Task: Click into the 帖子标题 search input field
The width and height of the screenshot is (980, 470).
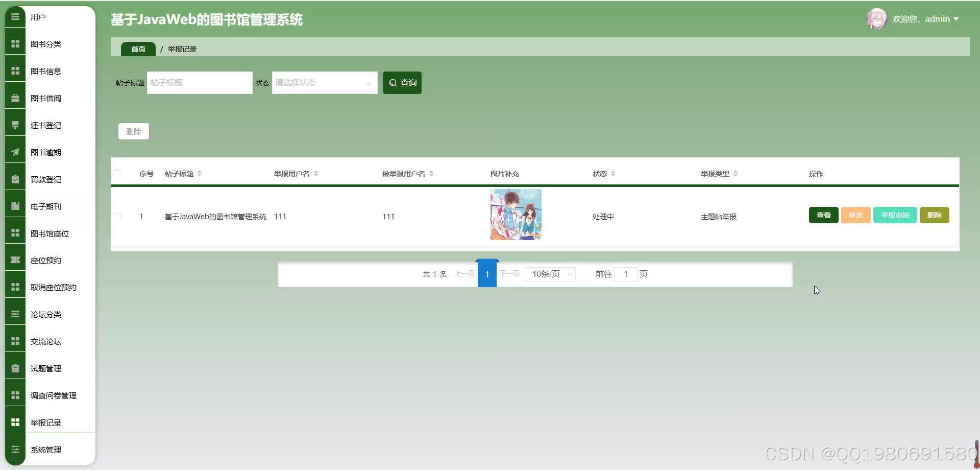Action: (x=199, y=82)
